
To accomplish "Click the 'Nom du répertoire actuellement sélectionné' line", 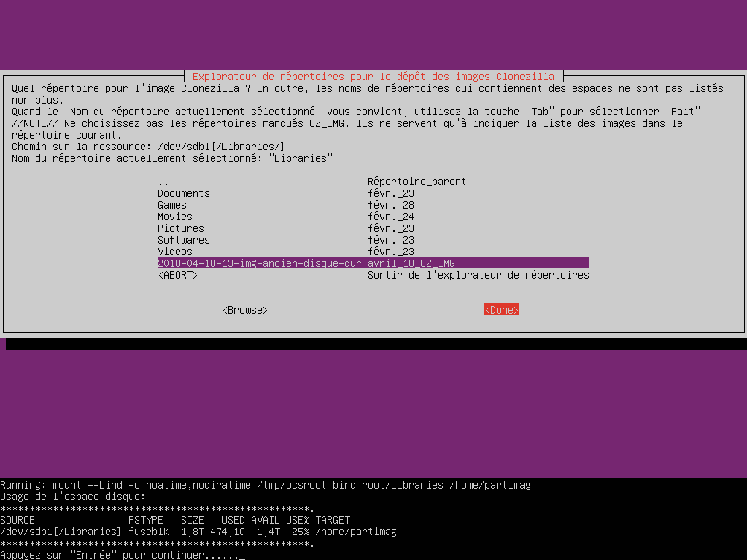I will 172,158.
